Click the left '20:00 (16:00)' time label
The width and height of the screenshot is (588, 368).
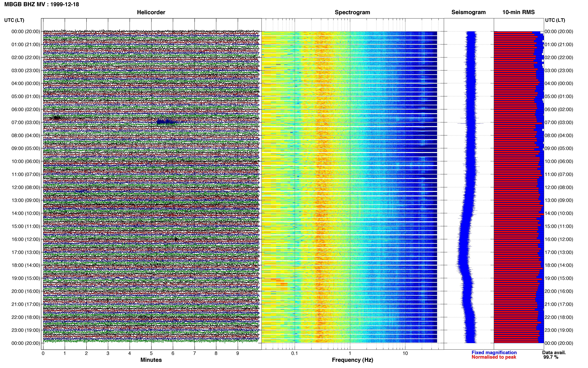click(x=26, y=291)
